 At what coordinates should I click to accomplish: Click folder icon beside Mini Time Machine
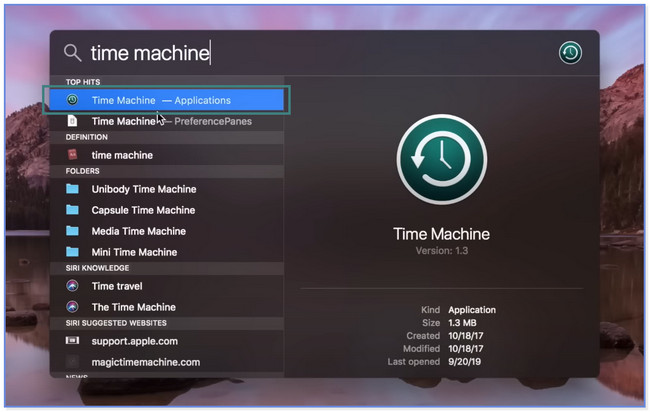click(72, 252)
